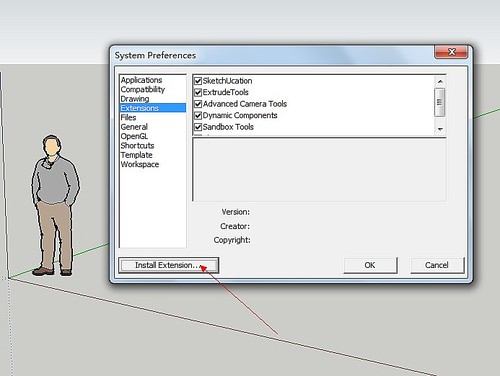Screen dimensions: 500x376
Task: Click the extension list scrollbar thumb
Action: [440, 102]
